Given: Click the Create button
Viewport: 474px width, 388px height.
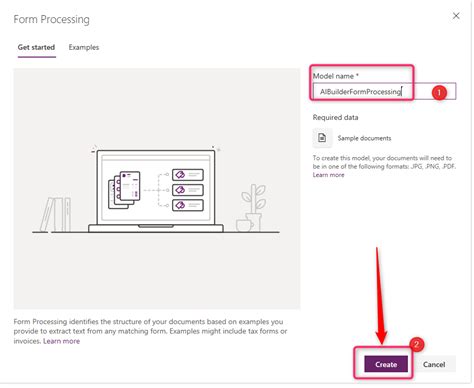Looking at the screenshot, I should pyautogui.click(x=386, y=364).
